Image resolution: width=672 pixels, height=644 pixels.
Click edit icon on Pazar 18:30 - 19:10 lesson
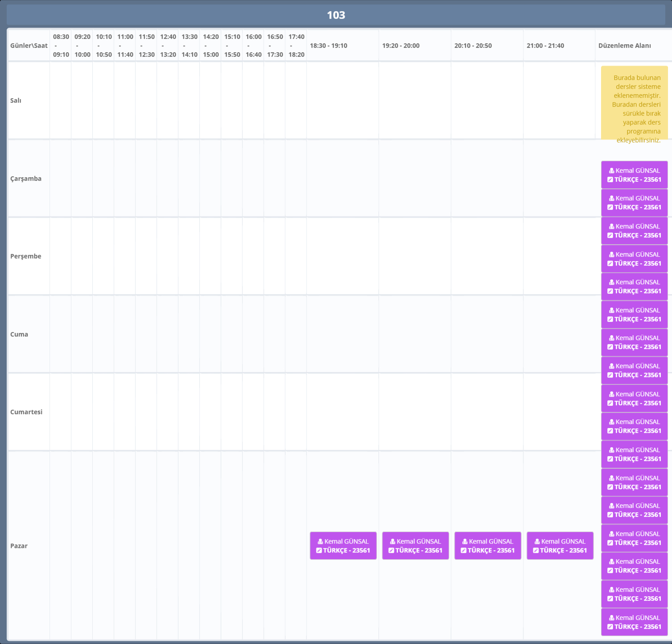click(x=319, y=551)
